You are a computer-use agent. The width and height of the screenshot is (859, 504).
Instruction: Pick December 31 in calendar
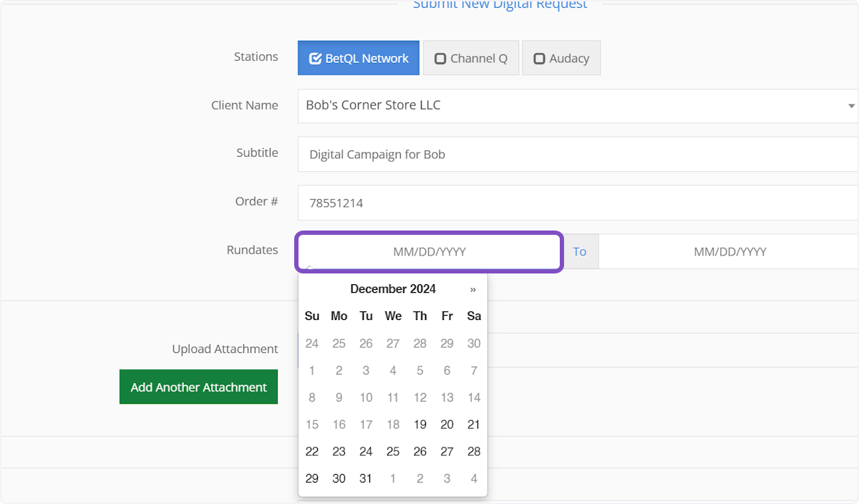tap(366, 478)
